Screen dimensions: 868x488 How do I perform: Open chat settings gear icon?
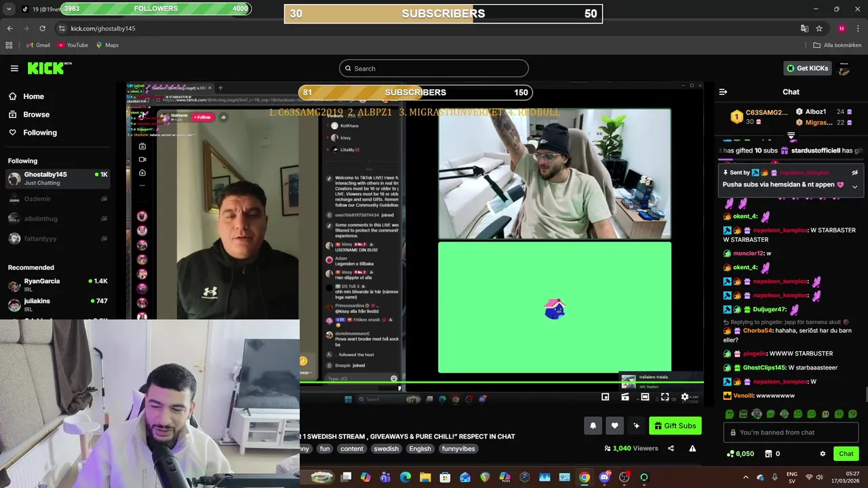[823, 454]
